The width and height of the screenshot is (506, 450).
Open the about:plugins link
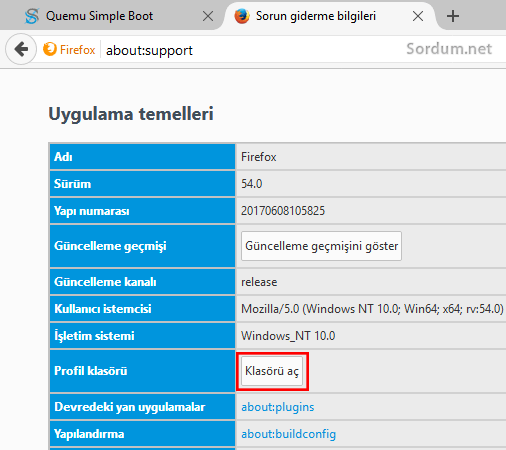[278, 407]
